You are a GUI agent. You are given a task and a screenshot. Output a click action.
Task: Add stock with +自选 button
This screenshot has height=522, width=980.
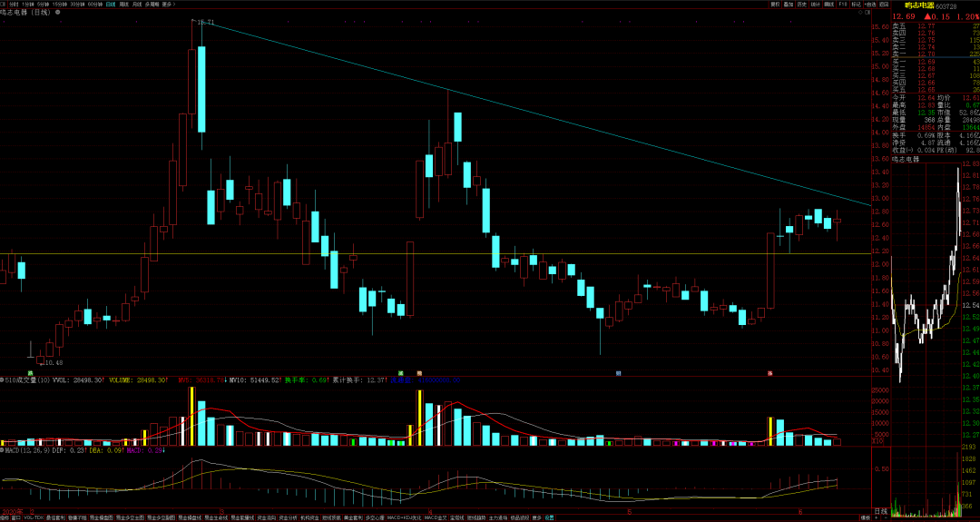(870, 5)
